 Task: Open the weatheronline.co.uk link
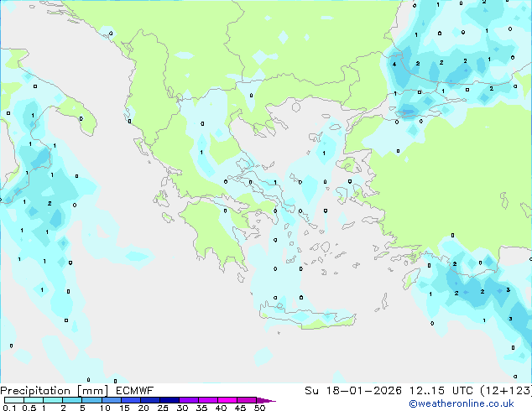[462, 403]
